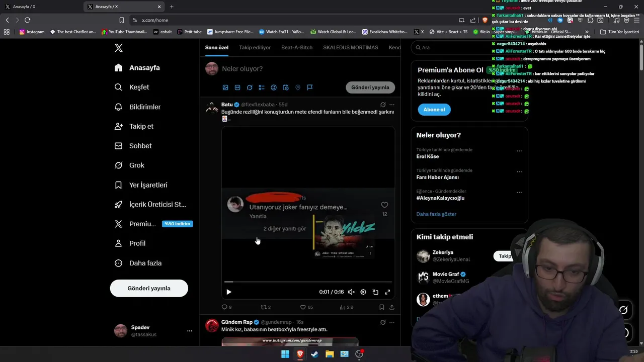Like Batu's post
The image size is (644, 362).
[x=306, y=307]
